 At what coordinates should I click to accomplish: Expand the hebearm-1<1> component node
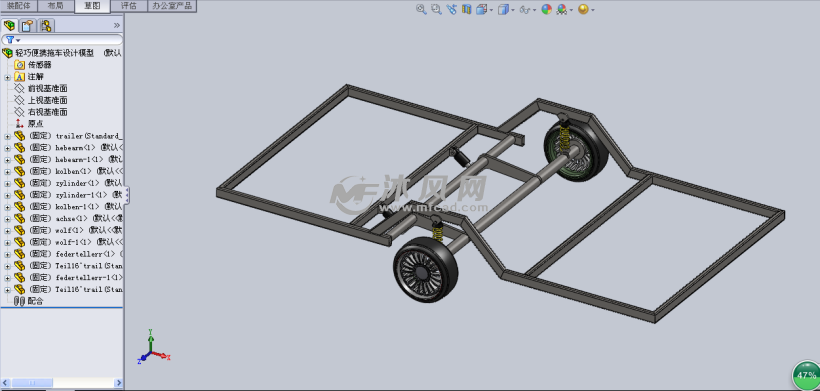(x=7, y=159)
